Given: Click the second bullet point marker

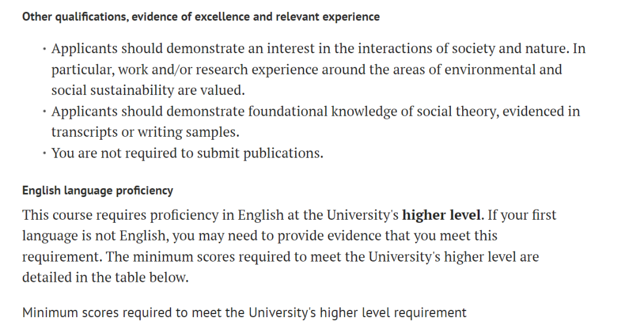Looking at the screenshot, I should click(x=45, y=112).
